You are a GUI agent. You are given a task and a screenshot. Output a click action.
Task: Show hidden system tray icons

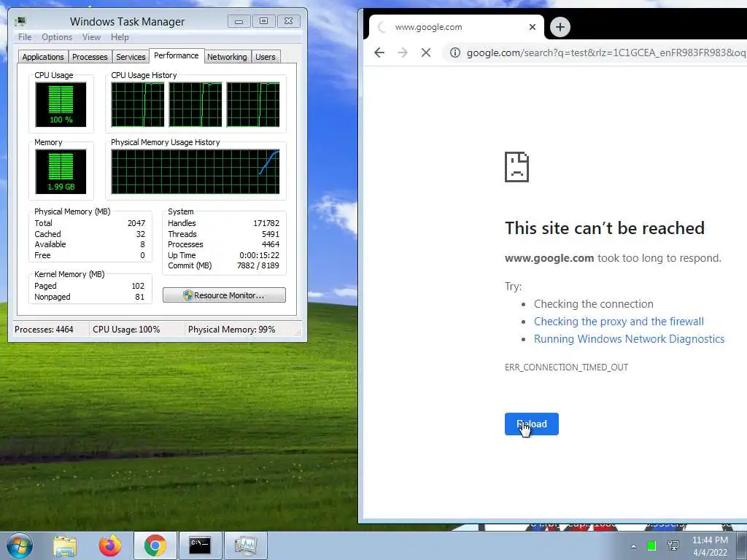(633, 546)
